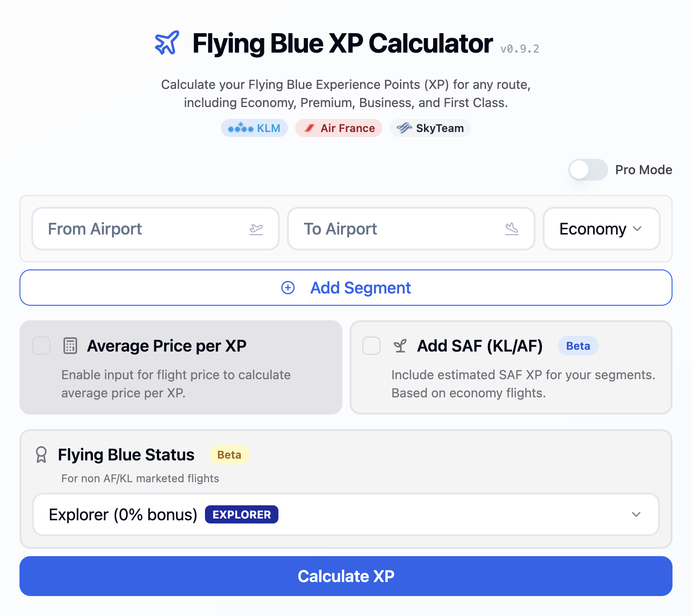Click the takeoff icon in the From Airport field
The image size is (692, 616).
pyautogui.click(x=256, y=229)
